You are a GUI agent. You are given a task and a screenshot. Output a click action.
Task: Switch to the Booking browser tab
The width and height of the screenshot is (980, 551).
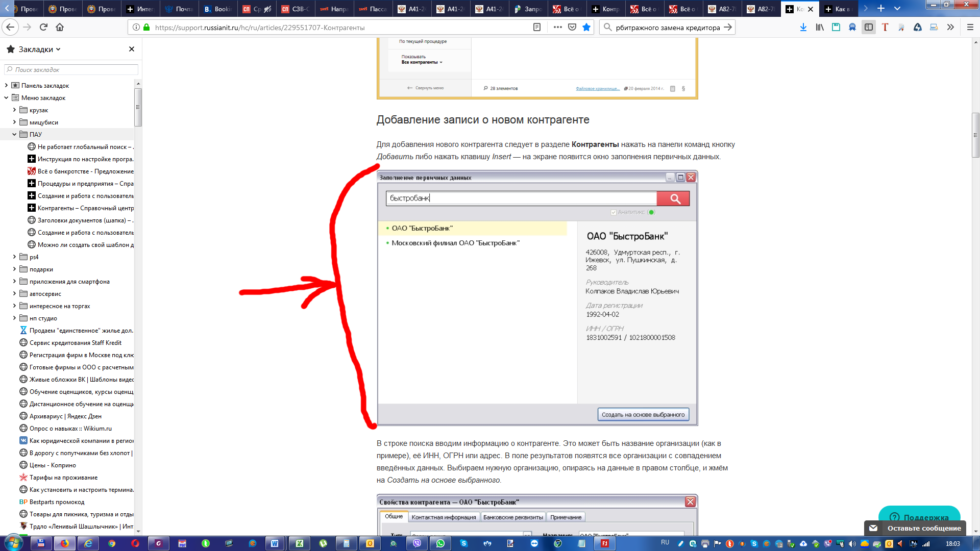point(218,9)
